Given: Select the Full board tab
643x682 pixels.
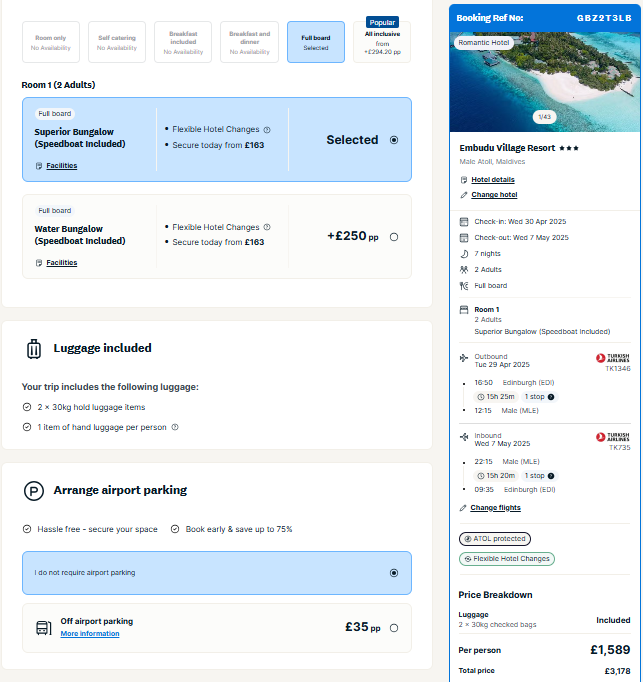Looking at the screenshot, I should [315, 42].
